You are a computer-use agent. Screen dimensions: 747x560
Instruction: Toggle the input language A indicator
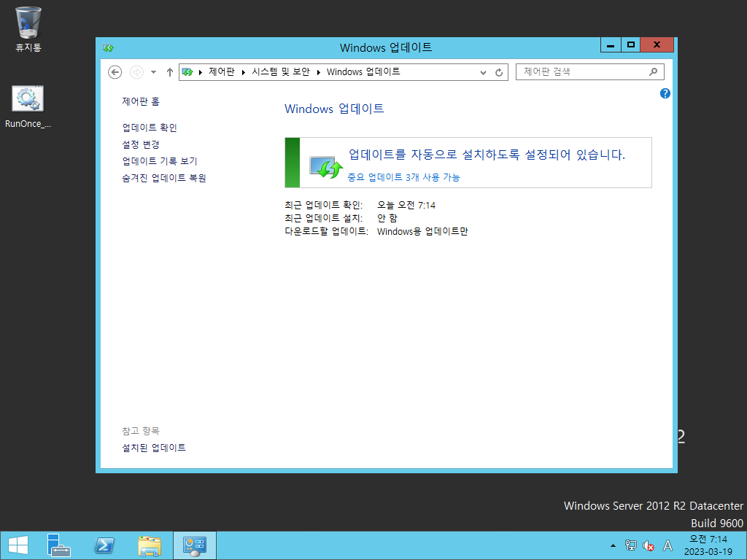(668, 545)
